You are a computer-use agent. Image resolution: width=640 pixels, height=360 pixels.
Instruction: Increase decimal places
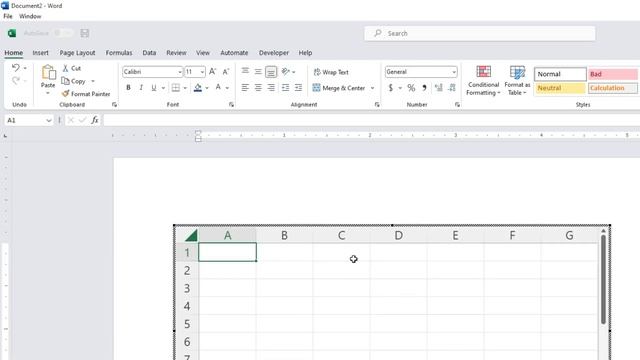click(438, 87)
